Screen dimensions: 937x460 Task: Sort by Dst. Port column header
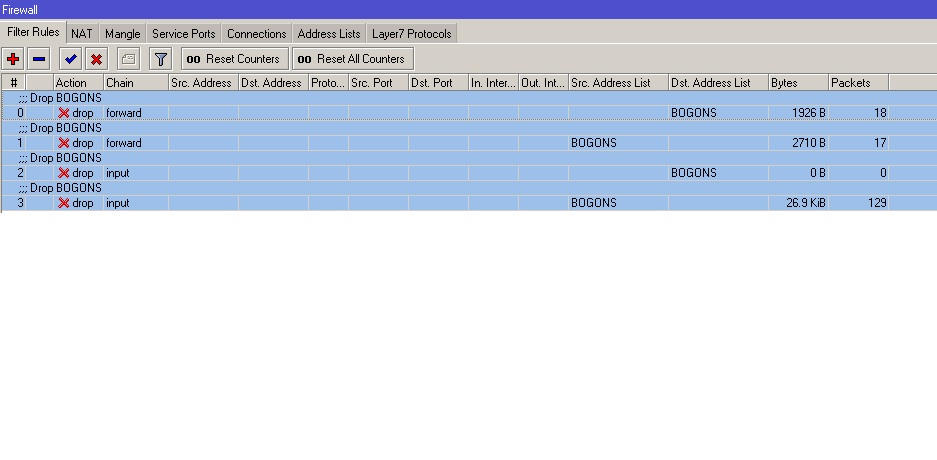click(x=438, y=82)
